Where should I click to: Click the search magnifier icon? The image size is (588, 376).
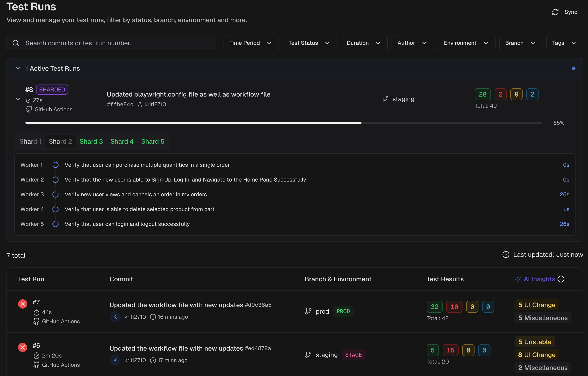(16, 43)
